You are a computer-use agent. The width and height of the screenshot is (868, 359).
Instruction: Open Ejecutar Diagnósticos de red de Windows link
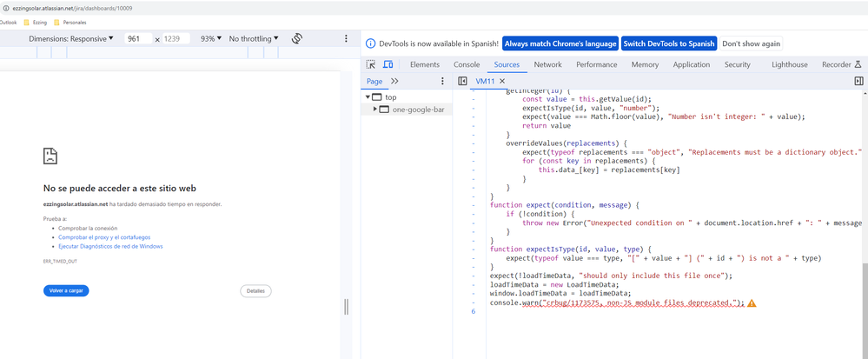pos(110,246)
